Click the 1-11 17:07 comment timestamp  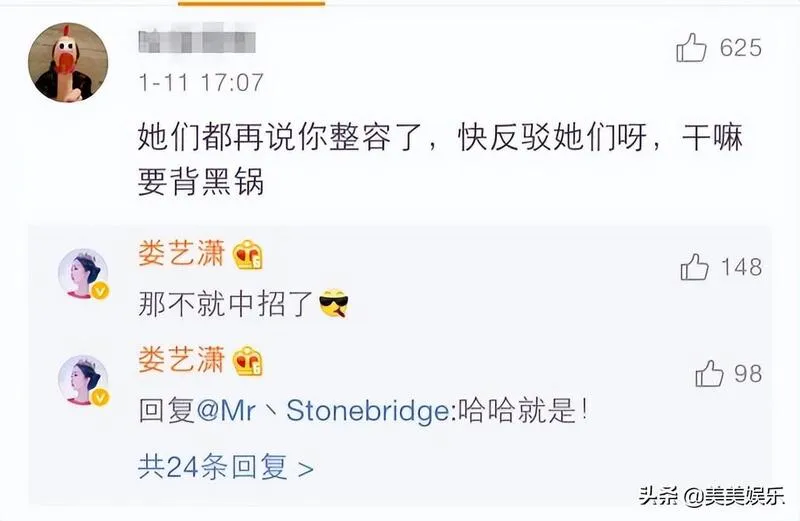[201, 82]
